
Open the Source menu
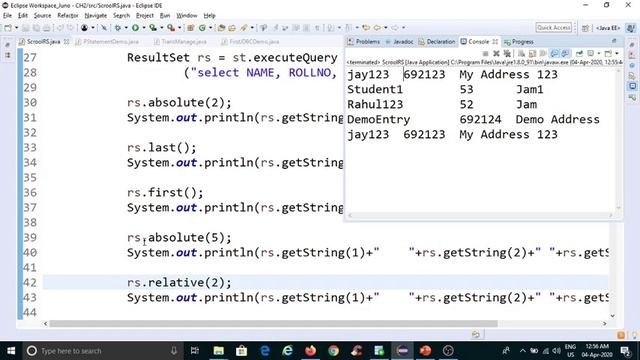click(42, 16)
